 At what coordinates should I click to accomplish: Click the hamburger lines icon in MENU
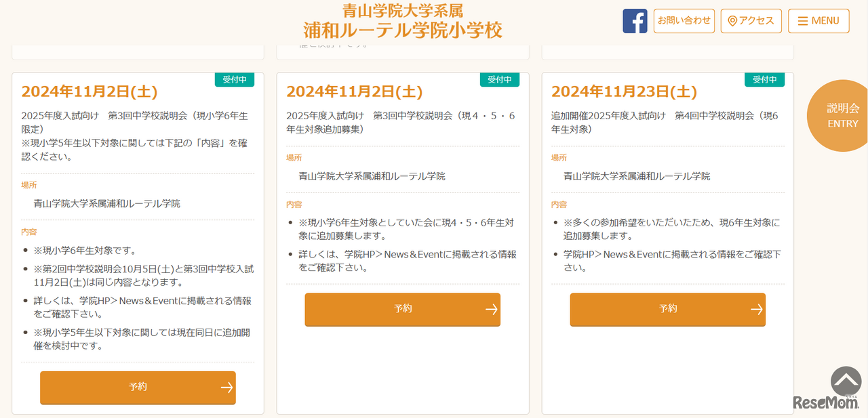pos(803,21)
